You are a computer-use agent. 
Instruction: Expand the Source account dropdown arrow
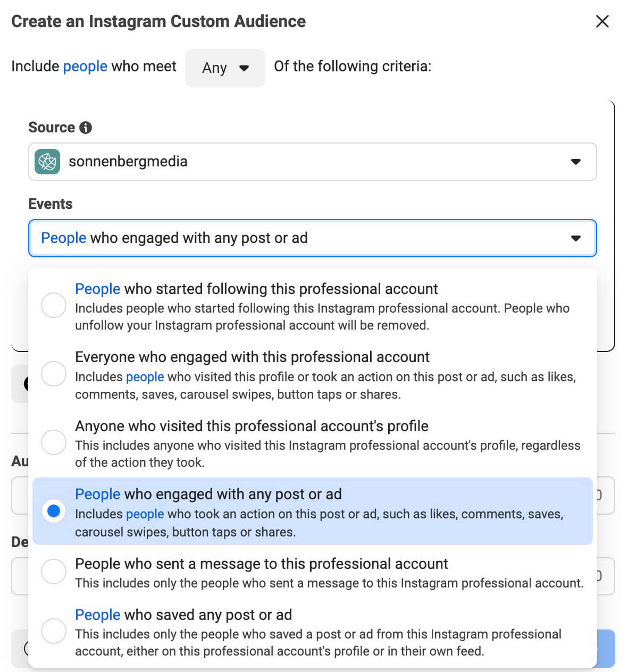(575, 162)
